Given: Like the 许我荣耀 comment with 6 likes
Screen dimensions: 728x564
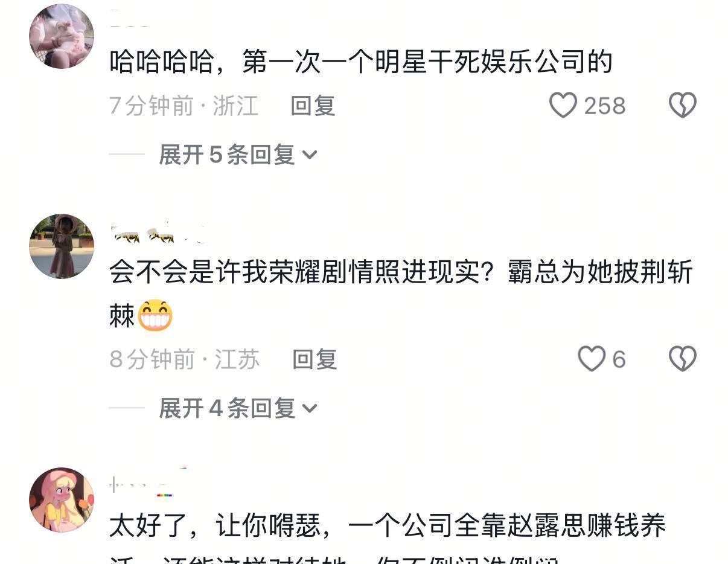Looking at the screenshot, I should [592, 359].
